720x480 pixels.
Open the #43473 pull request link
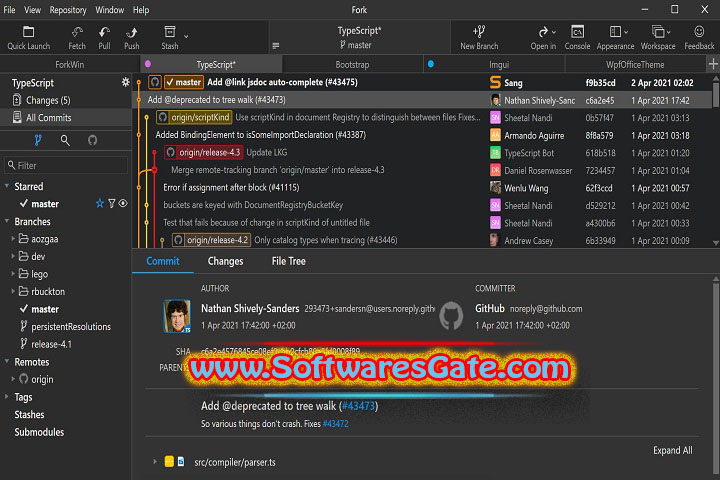click(x=359, y=406)
